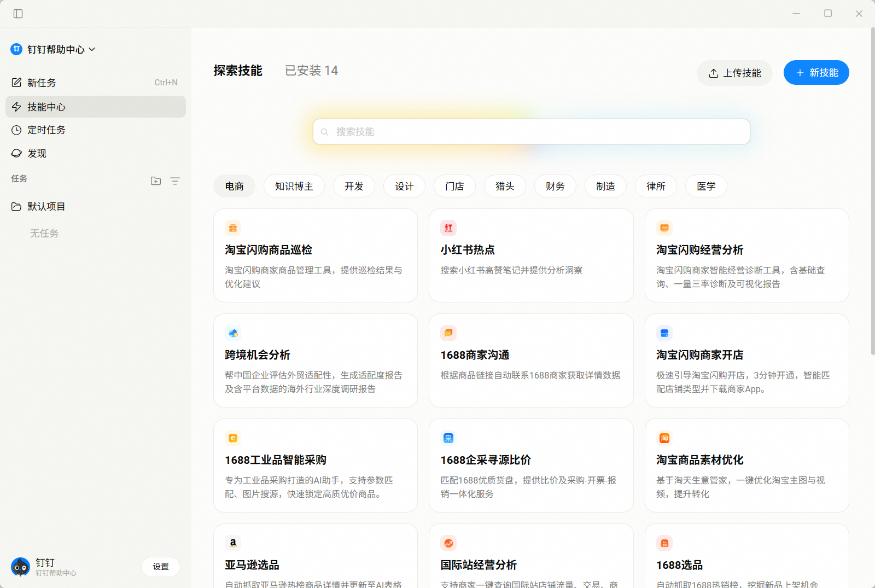Add a new project folder icon
The height and width of the screenshot is (588, 875).
(x=156, y=181)
